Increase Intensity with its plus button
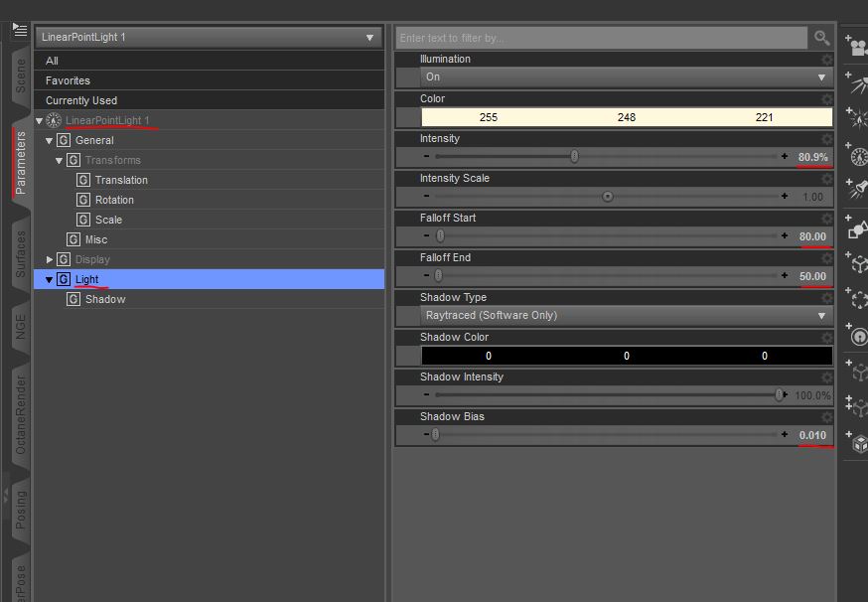The width and height of the screenshot is (868, 602). point(785,156)
